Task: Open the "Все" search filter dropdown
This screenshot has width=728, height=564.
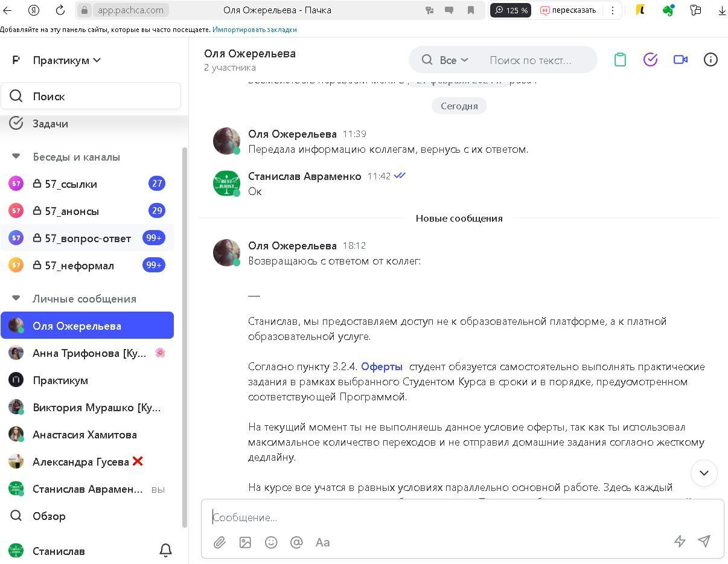Action: point(453,60)
